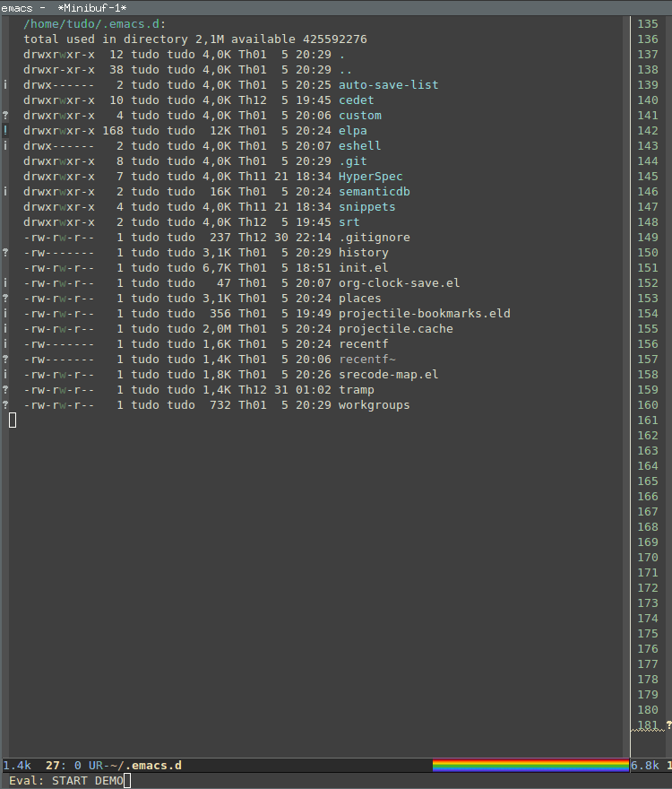The height and width of the screenshot is (789, 672).
Task: Click the 1.4k buffer size indicator
Action: coord(17,766)
